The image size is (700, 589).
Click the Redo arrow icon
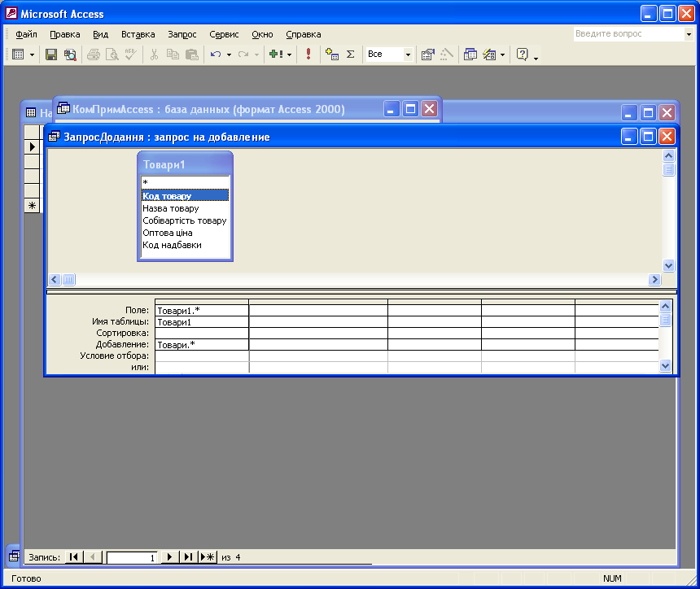click(243, 55)
